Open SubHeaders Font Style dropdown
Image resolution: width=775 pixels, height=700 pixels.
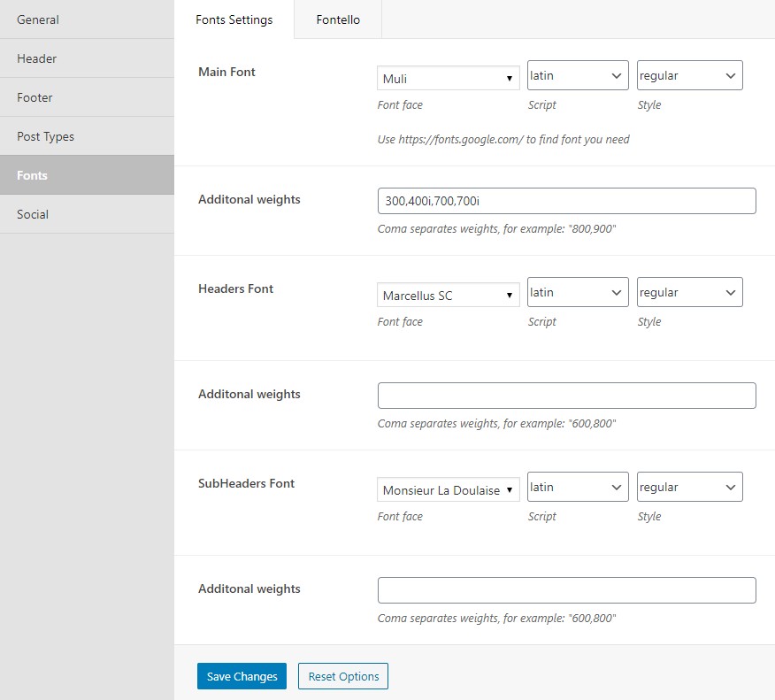click(x=689, y=487)
